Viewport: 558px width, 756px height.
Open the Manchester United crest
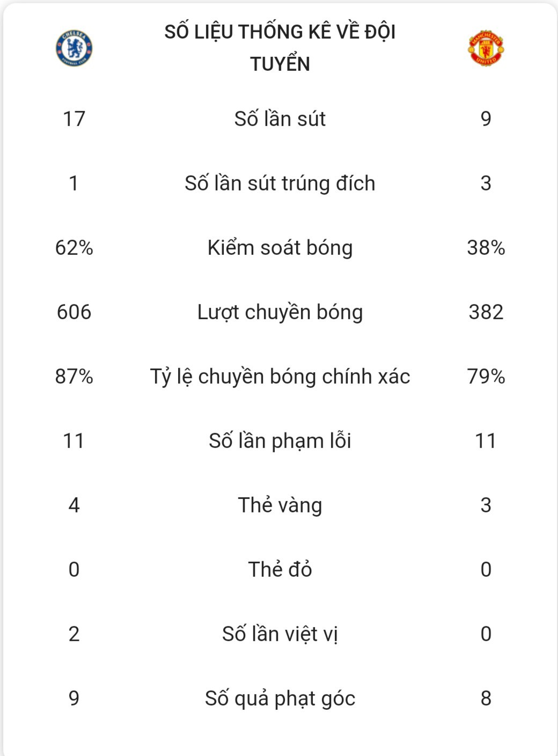point(486,48)
